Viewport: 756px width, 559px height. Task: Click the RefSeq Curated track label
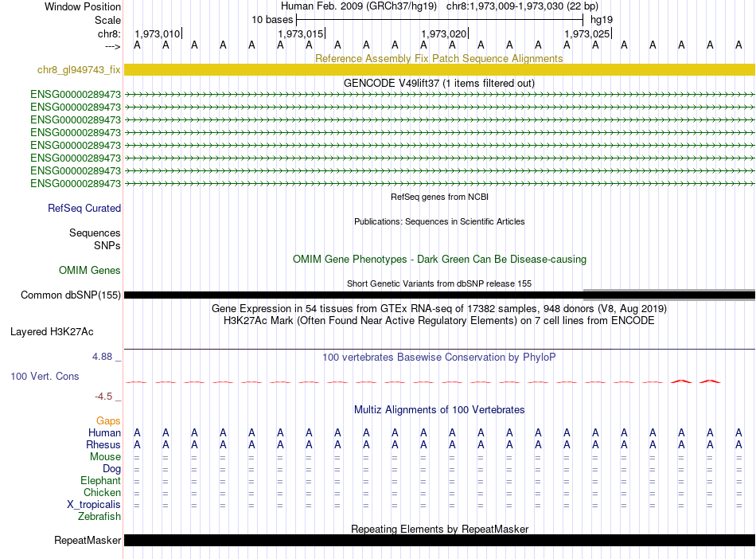coord(84,208)
